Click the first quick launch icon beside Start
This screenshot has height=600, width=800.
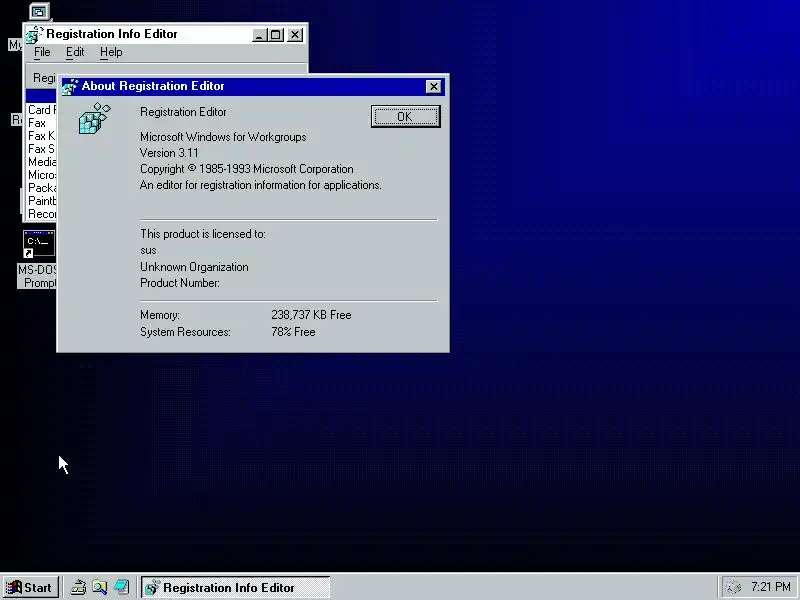78,588
